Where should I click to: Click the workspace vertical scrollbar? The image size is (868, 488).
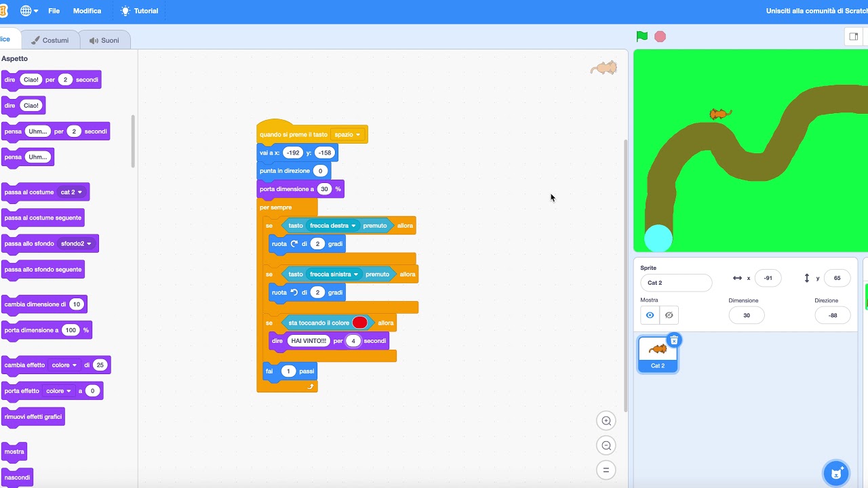pos(625,274)
